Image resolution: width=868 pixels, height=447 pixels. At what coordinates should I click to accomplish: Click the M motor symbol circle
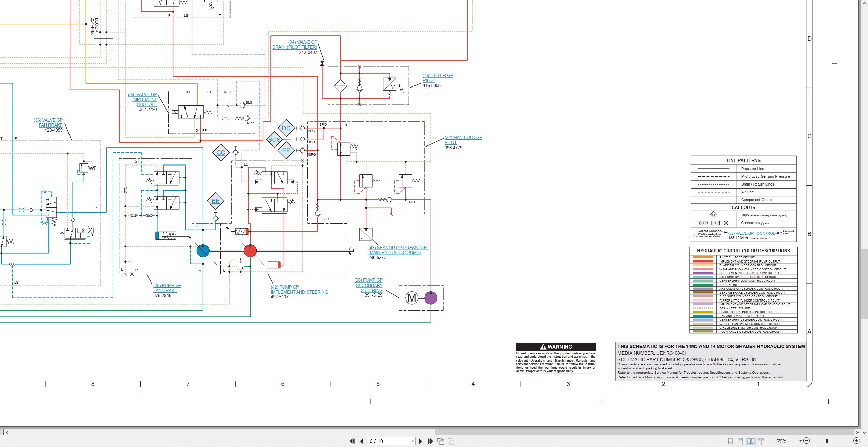coord(412,298)
